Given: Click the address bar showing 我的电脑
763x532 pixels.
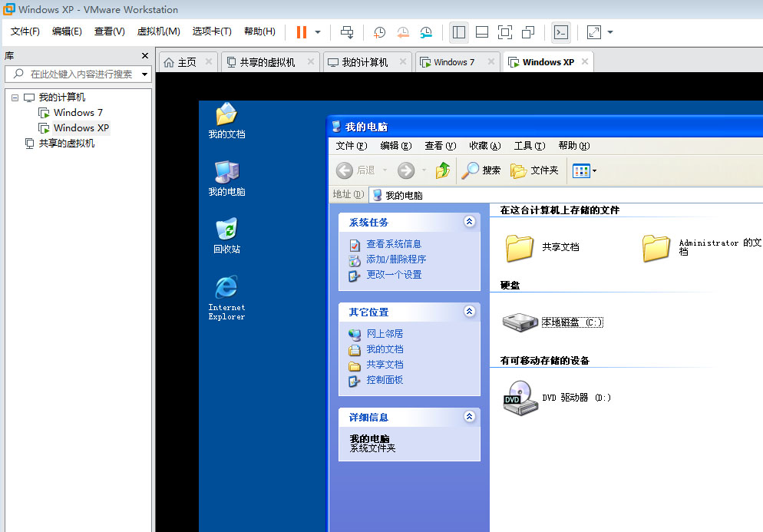Looking at the screenshot, I should click(x=564, y=195).
